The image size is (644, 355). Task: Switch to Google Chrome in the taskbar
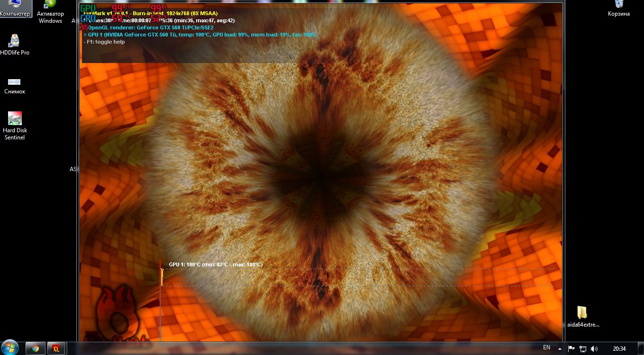[35, 348]
